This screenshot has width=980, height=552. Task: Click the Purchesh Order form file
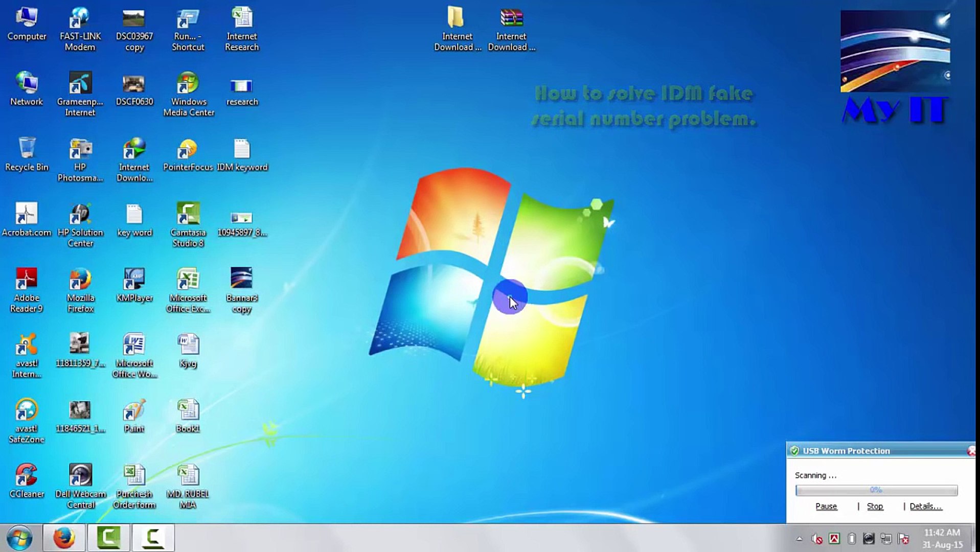pos(134,487)
